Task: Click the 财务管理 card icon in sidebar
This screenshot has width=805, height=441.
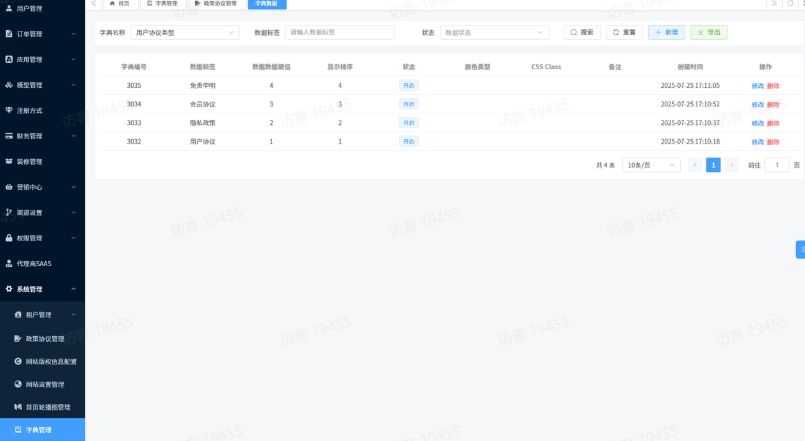Action: [9, 136]
